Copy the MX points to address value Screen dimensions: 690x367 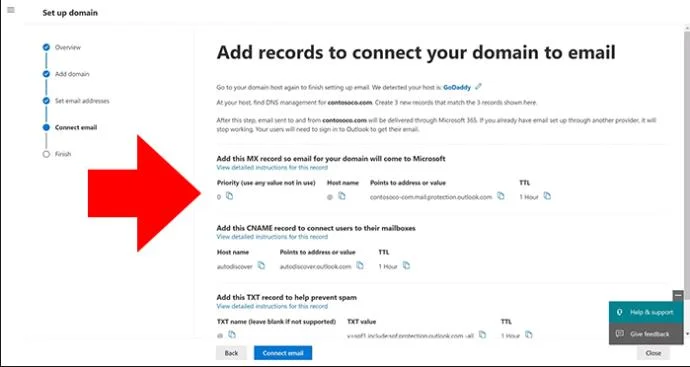[x=500, y=196]
